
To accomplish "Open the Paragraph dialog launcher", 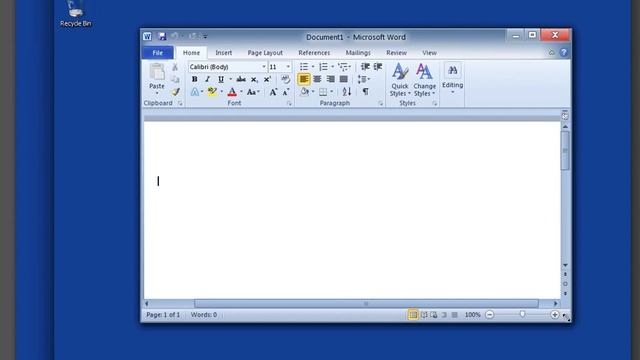I will click(380, 104).
